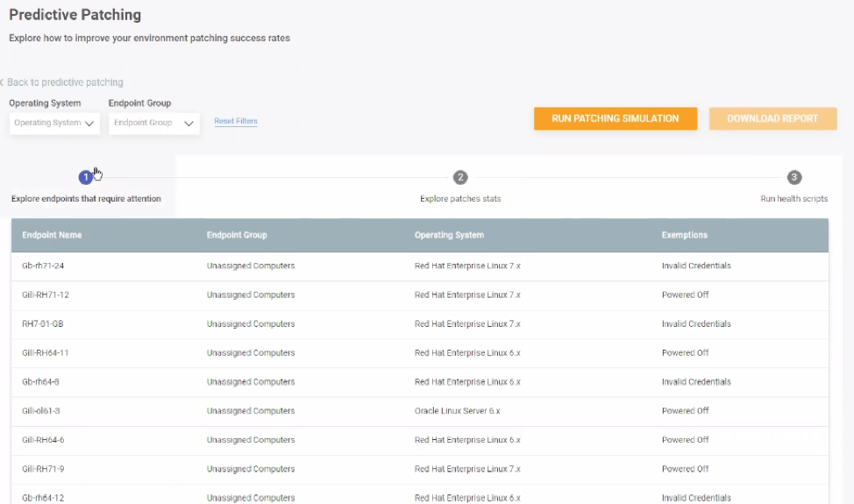Image resolution: width=854 pixels, height=504 pixels.
Task: Jump to step 3 circle icon
Action: [794, 177]
